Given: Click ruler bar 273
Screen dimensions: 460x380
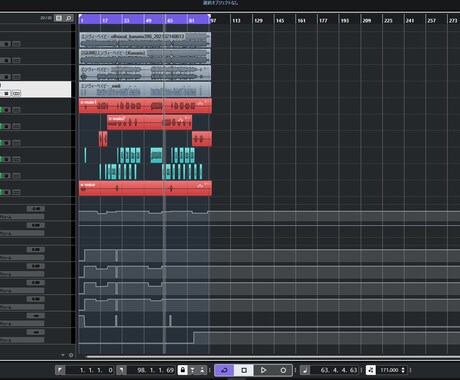Looking at the screenshot, I should tap(453, 20).
